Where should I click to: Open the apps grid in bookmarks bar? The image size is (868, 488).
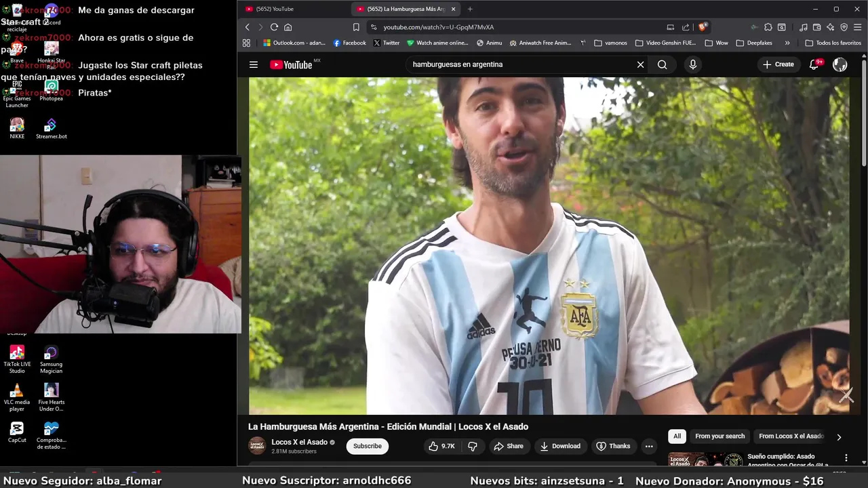pyautogui.click(x=246, y=43)
